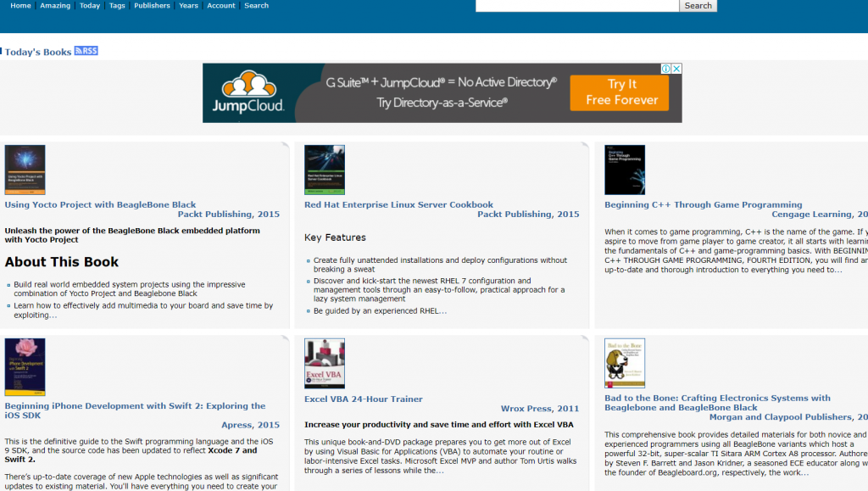868x491 pixels.
Task: Open Red Hat Enterprise Linux cover thumbnail
Action: click(x=325, y=170)
